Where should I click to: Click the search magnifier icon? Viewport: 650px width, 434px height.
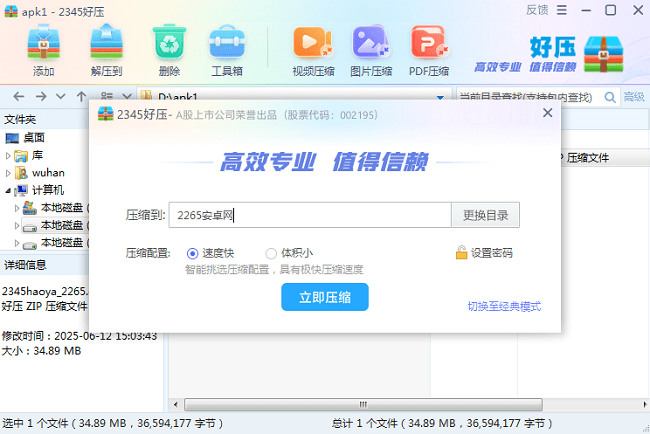[609, 96]
